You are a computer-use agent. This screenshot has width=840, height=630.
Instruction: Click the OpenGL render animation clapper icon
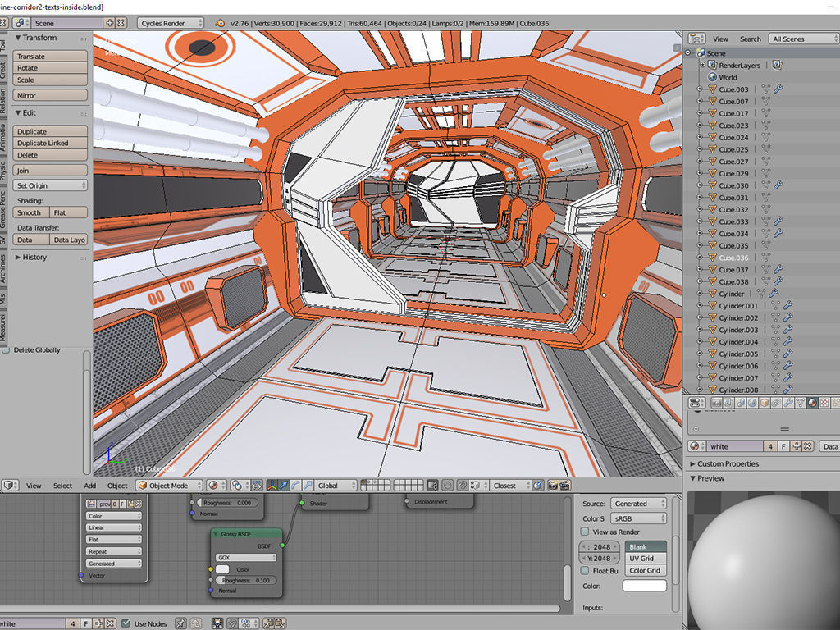(564, 486)
